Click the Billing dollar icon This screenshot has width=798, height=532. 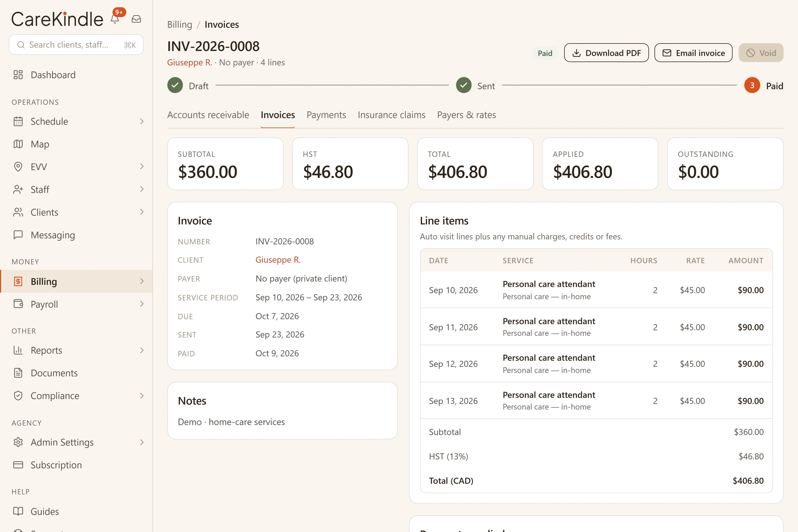coord(18,281)
